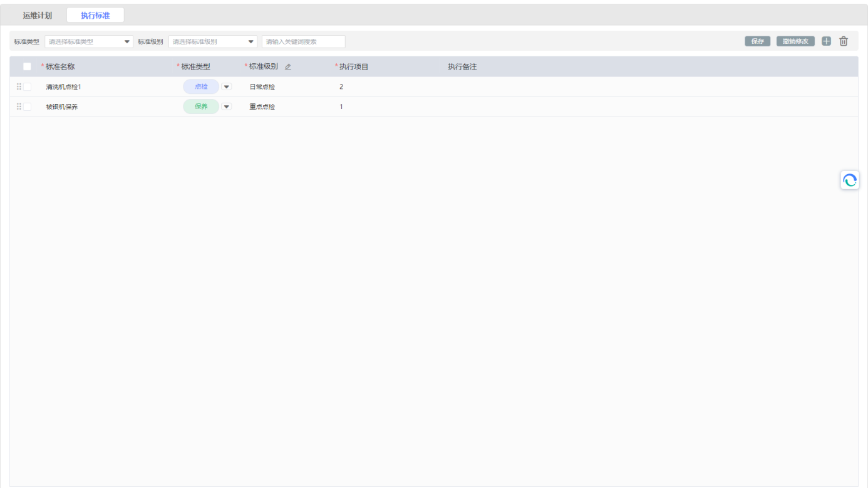Screen dimensions: 868x488
Task: Open the 标准级别 filter dropdown
Action: (x=212, y=42)
